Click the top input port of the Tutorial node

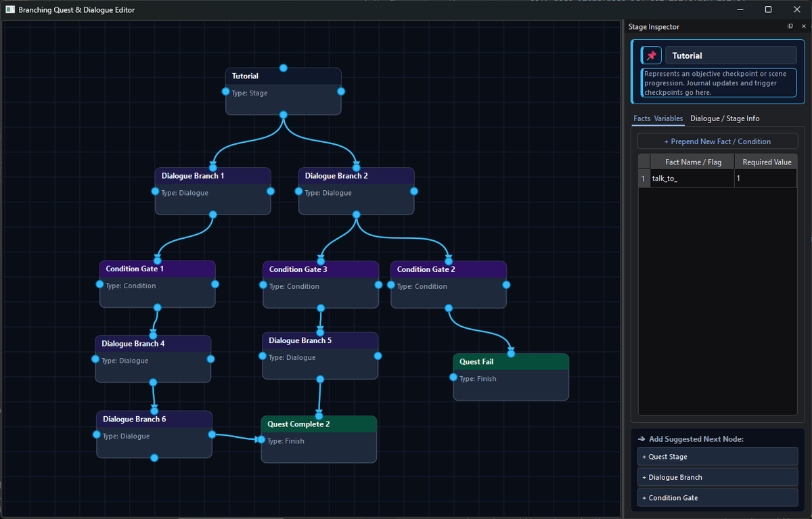point(284,68)
